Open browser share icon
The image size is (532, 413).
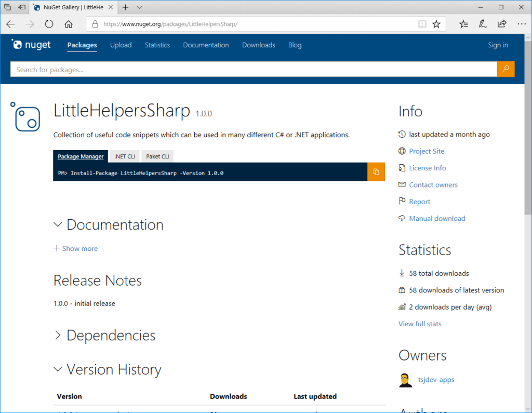502,24
